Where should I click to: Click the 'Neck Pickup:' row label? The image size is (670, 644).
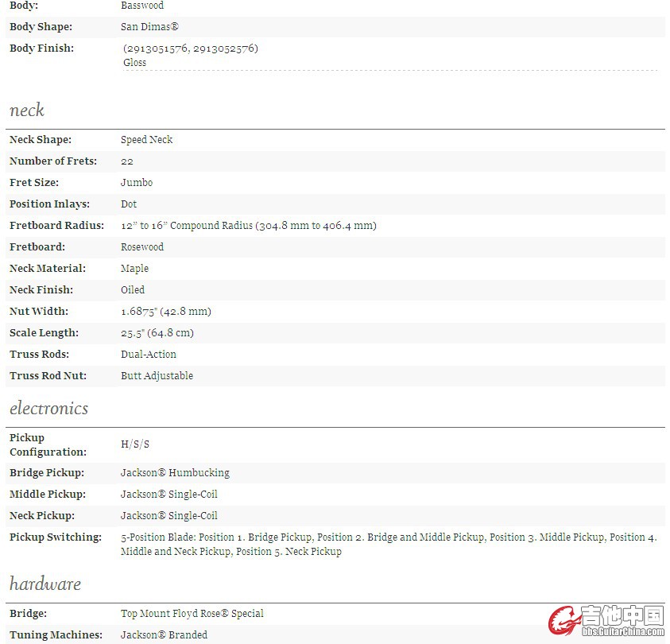pos(42,515)
